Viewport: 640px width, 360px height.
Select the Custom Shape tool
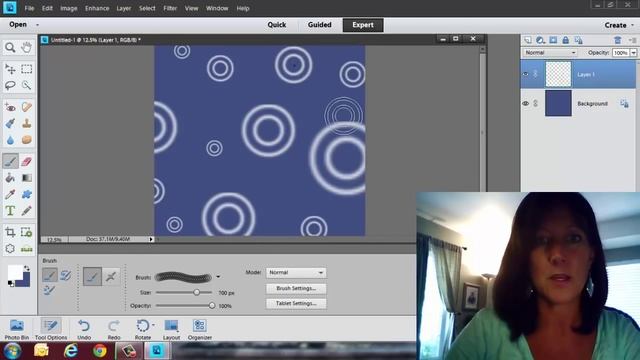[27, 194]
